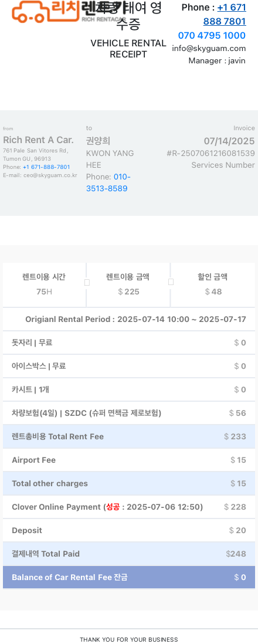This screenshot has width=258, height=644.
Task: Click the small square after 렌트이용 시간
Action: coord(87,283)
